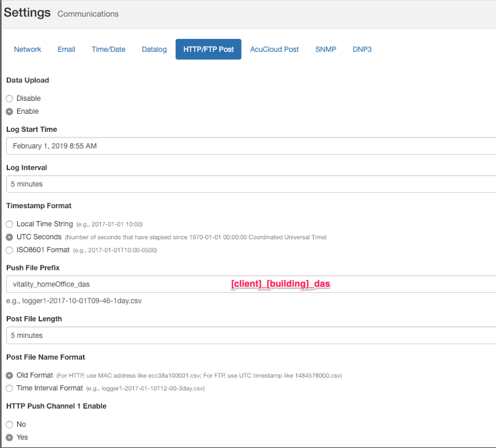
Task: Select the Disable data upload option
Action: (9, 99)
